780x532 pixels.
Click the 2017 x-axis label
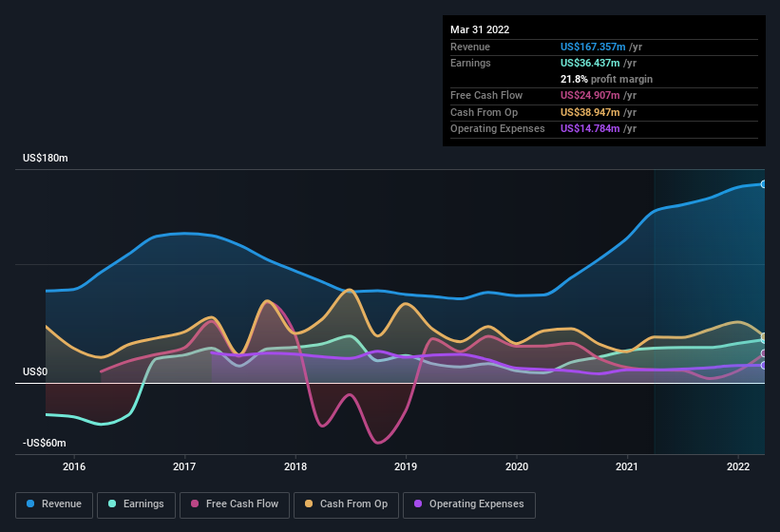[184, 466]
